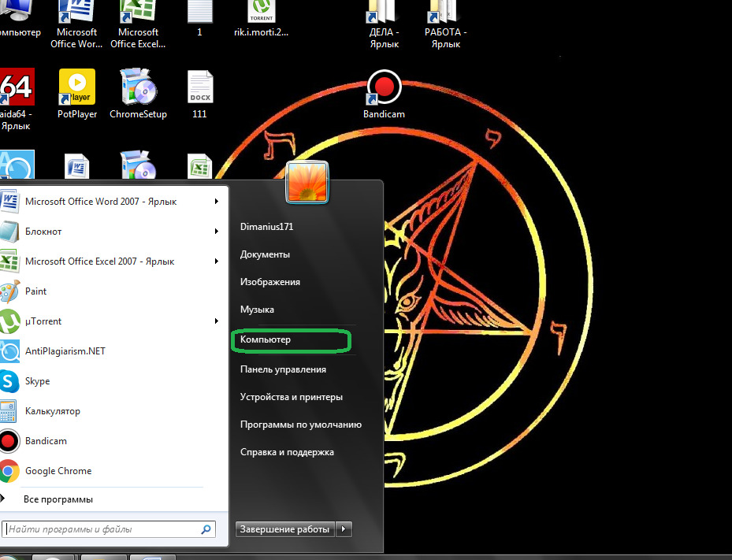Click the user account picture thumbnail

[x=307, y=182]
